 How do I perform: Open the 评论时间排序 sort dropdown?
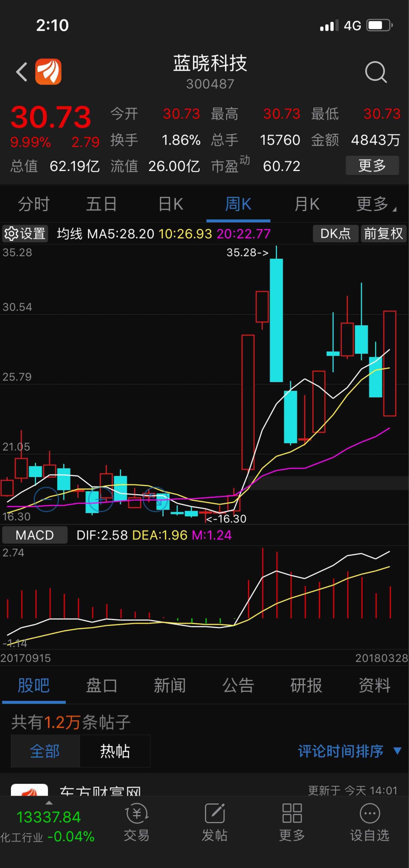pos(350,751)
